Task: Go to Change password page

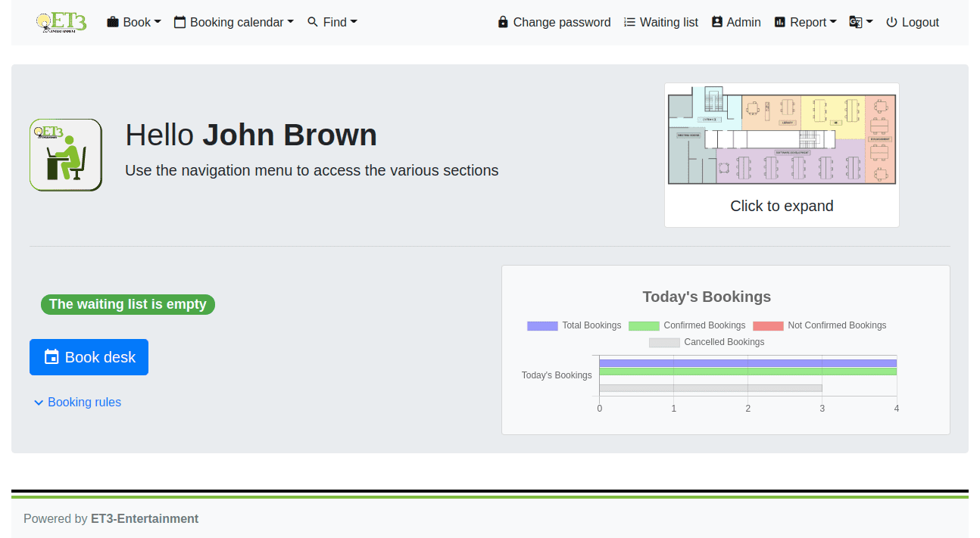Action: click(554, 22)
